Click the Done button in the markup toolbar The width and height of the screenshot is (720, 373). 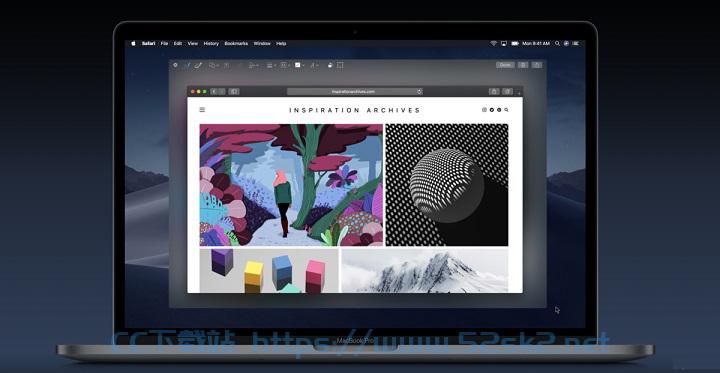coord(505,65)
